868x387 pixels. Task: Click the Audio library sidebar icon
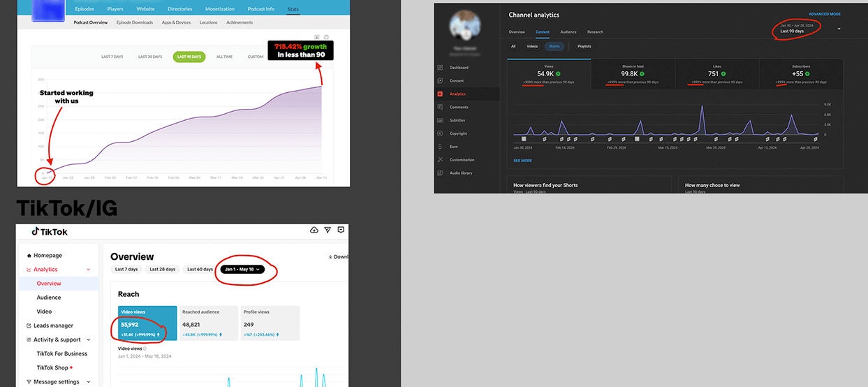click(440, 173)
